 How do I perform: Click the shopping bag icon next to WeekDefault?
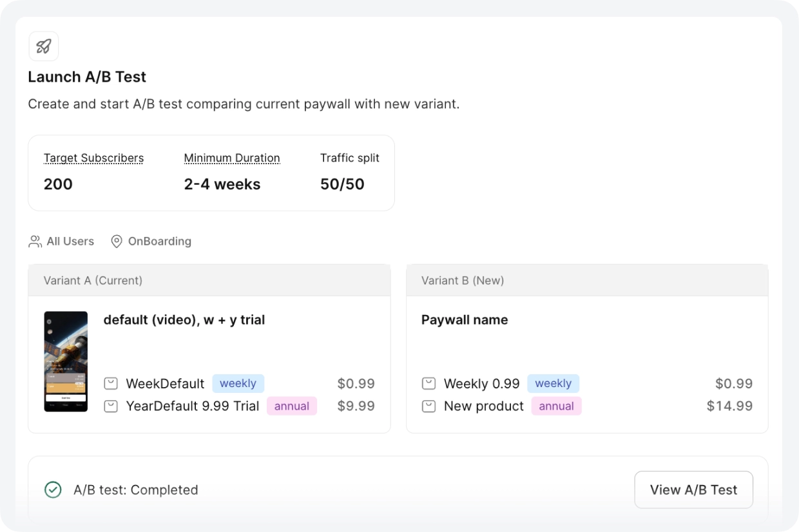coord(111,383)
